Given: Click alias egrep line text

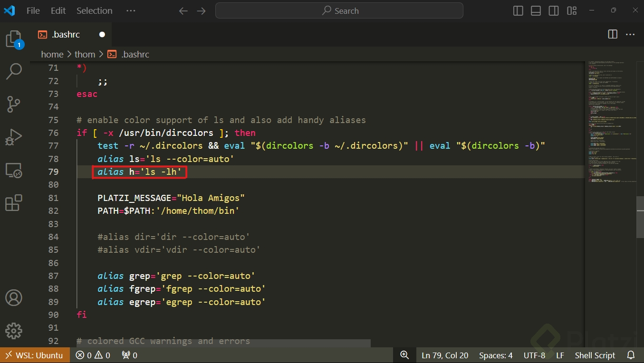Looking at the screenshot, I should pyautogui.click(x=182, y=302).
